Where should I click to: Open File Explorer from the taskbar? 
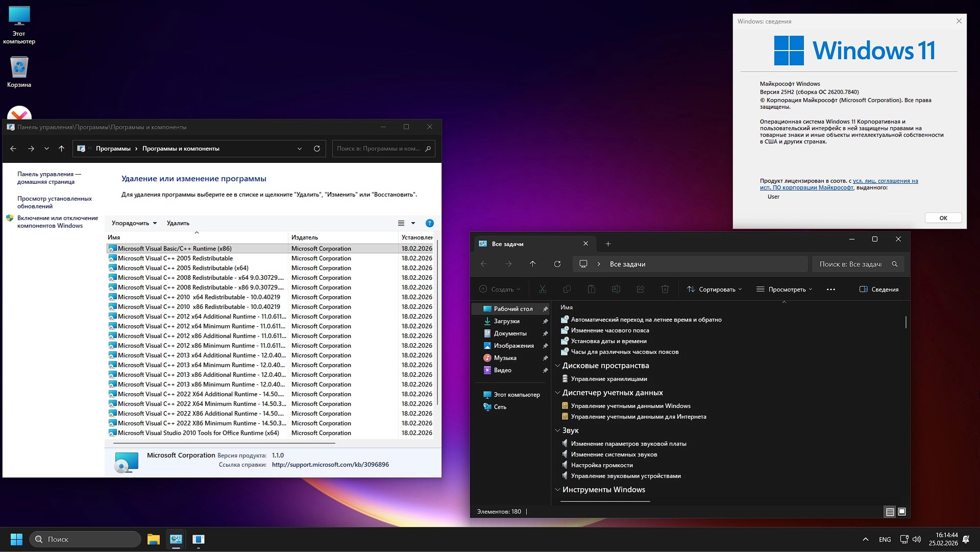(x=153, y=539)
